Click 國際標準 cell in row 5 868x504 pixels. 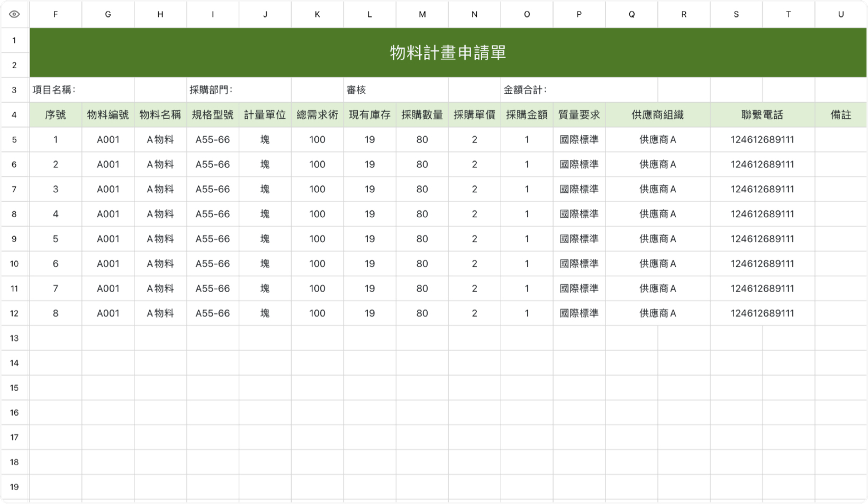(580, 140)
